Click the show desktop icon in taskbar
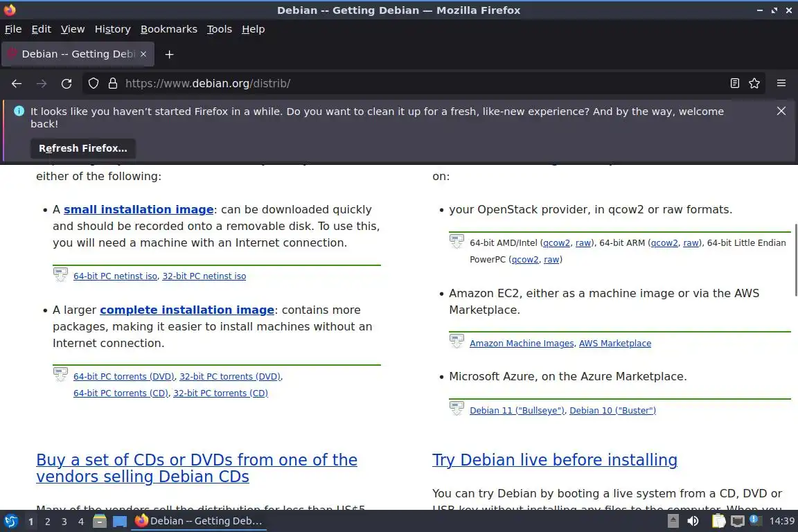The image size is (798, 532). coord(120,522)
